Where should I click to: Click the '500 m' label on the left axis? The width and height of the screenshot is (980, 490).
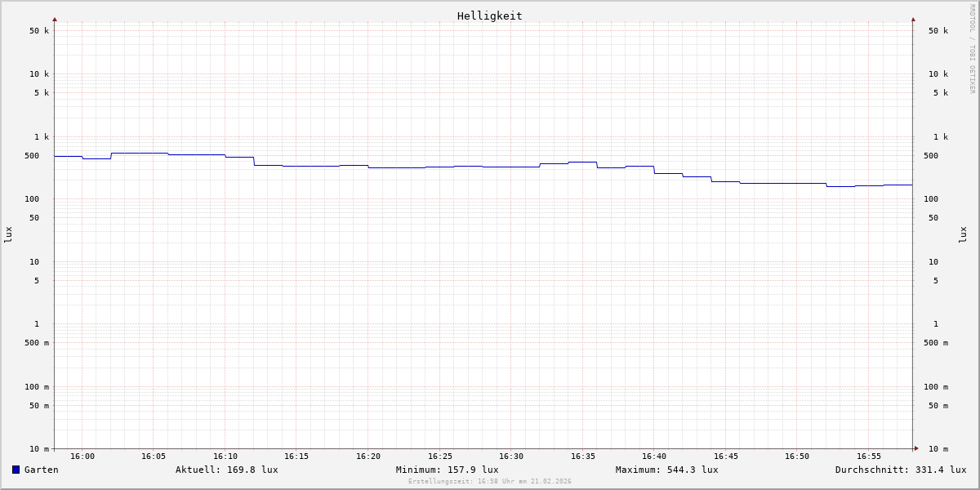pyautogui.click(x=37, y=343)
